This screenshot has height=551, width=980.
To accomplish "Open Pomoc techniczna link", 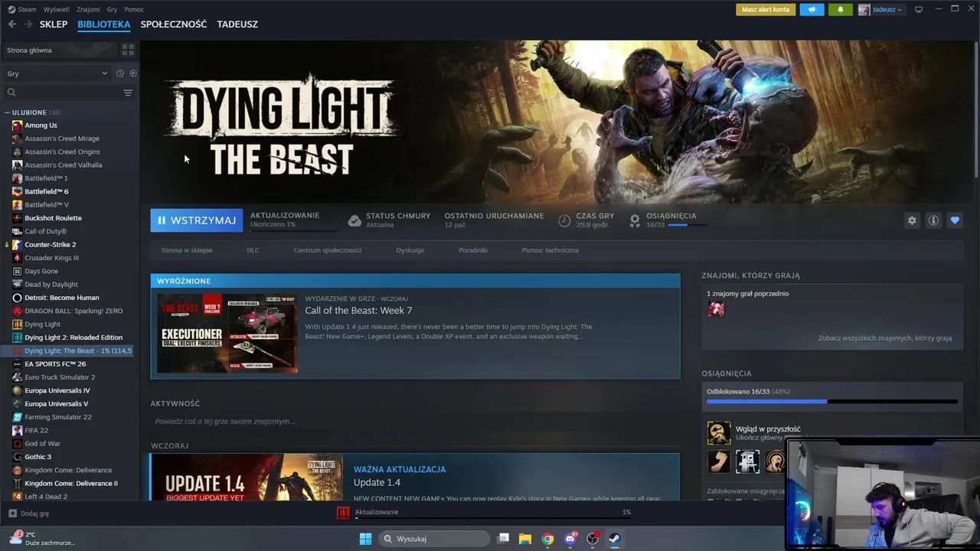I will pos(550,250).
